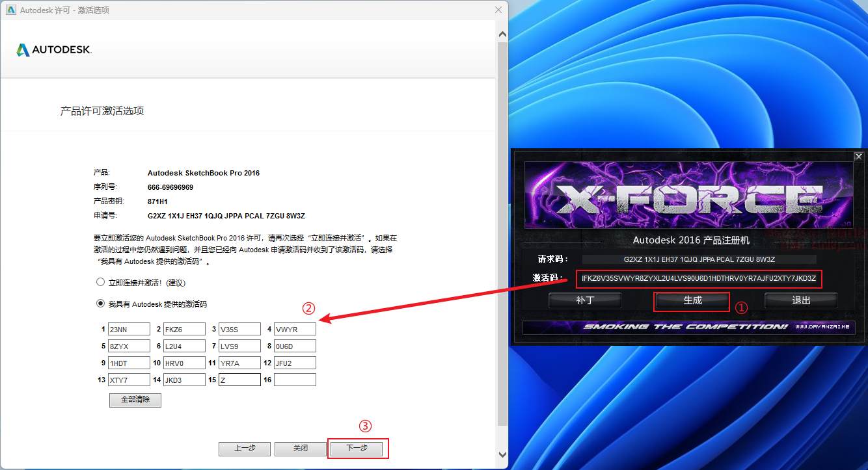The width and height of the screenshot is (868, 470).
Task: Click the 激活码 text field in X-Force
Action: [x=699, y=279]
